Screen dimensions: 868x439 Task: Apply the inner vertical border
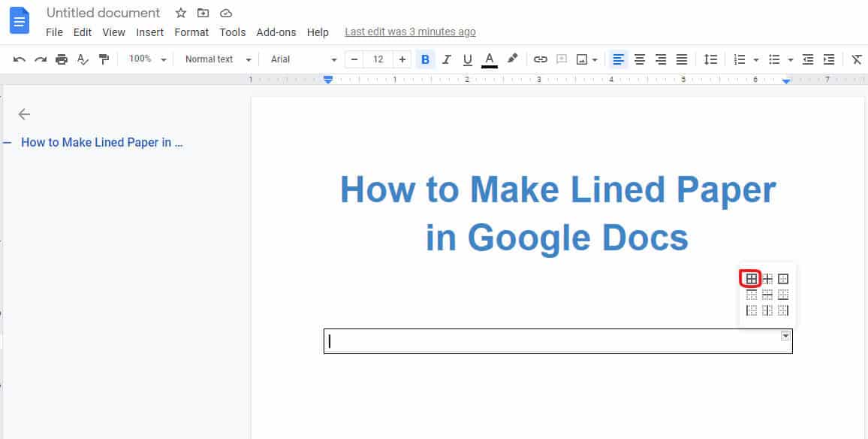click(767, 310)
